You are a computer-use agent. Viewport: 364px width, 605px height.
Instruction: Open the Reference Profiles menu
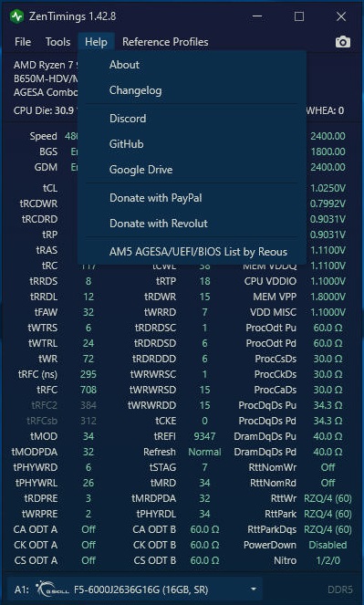[x=165, y=42]
